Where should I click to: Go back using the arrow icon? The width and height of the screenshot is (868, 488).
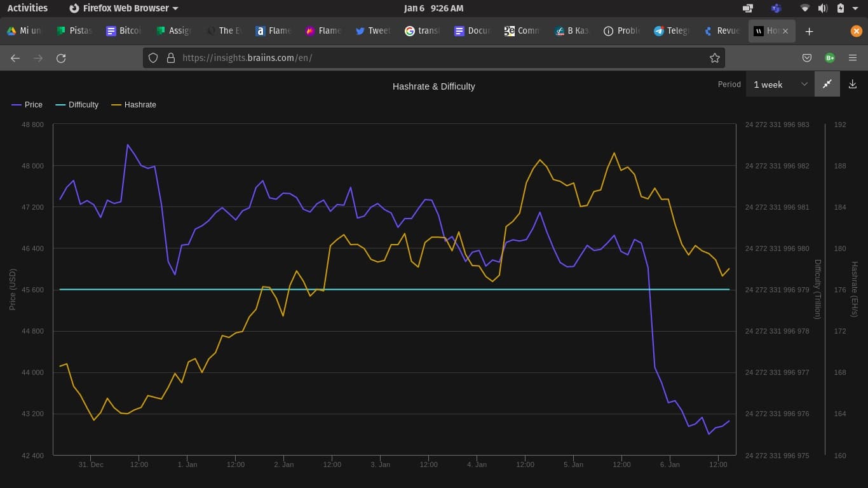point(15,58)
